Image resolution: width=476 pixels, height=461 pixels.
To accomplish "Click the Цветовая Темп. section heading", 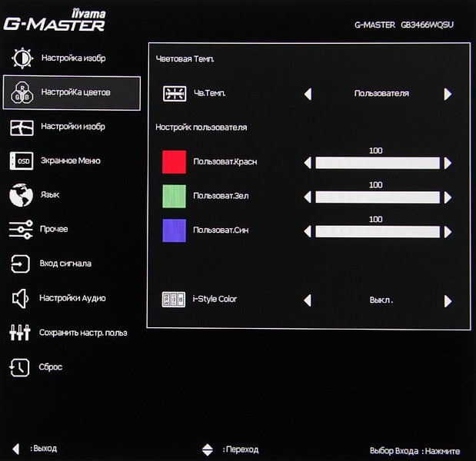I will point(185,59).
